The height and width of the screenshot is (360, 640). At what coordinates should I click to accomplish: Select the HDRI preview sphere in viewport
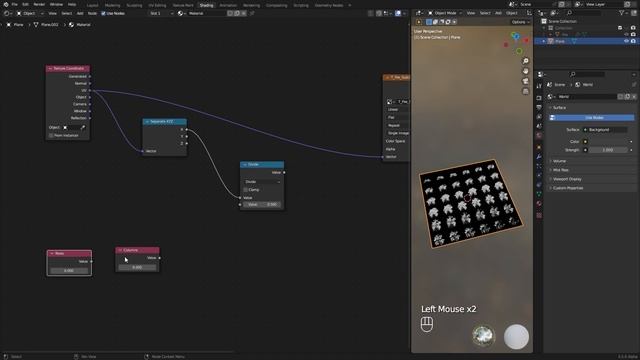coord(484,336)
